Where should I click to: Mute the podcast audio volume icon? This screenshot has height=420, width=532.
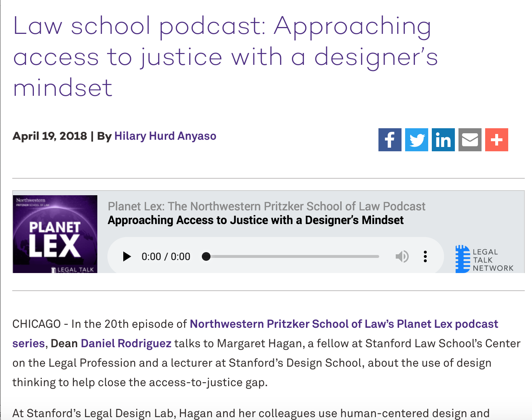pos(402,256)
